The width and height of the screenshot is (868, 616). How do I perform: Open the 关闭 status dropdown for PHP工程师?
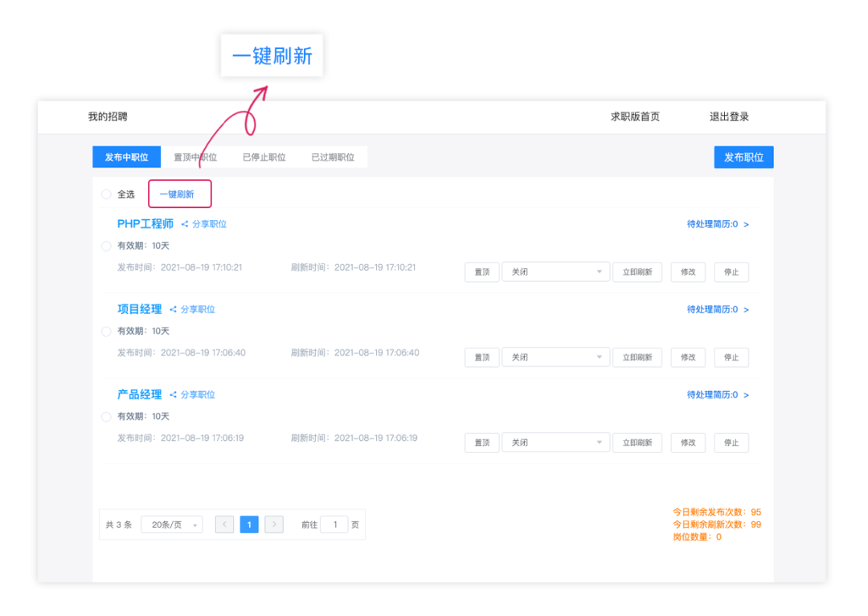pos(555,271)
